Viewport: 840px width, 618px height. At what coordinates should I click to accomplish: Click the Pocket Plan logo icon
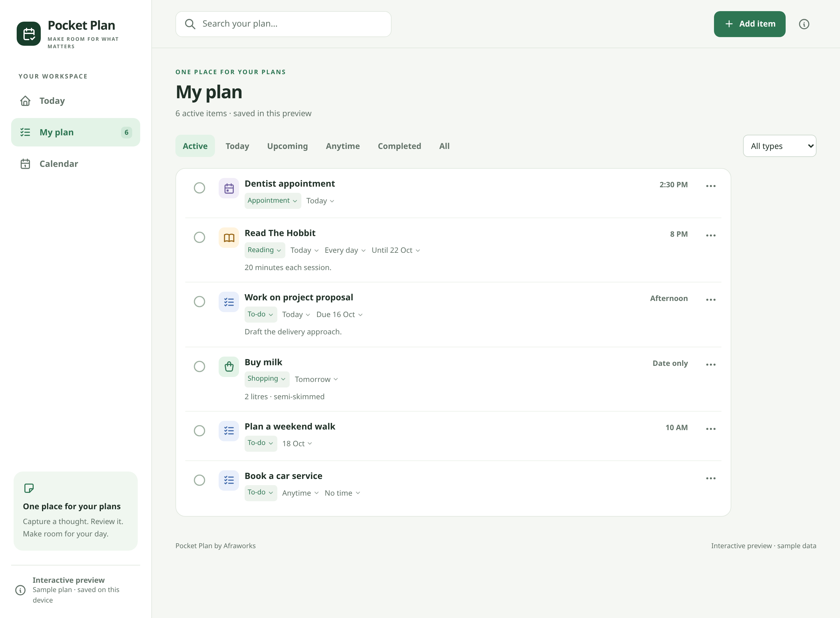(29, 34)
